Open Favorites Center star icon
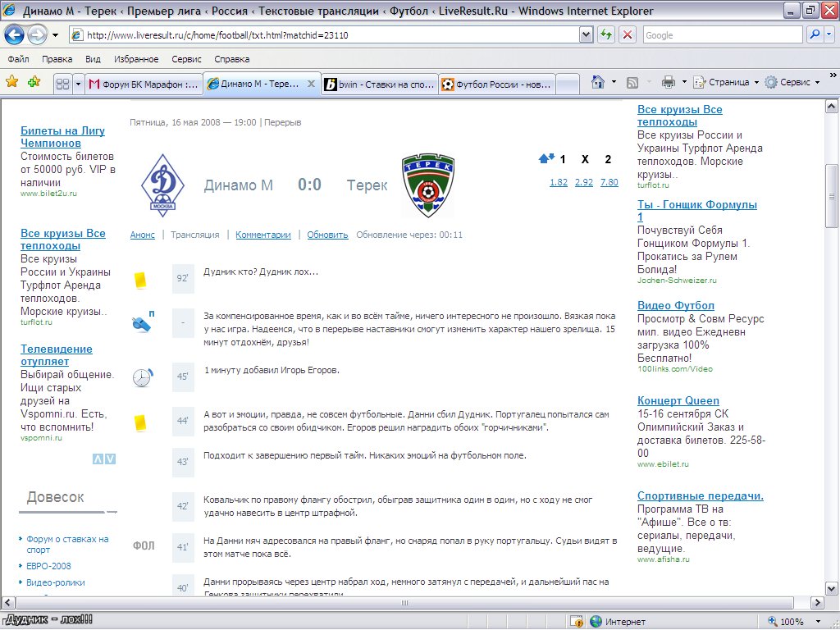Viewport: 840px width, 630px height. click(x=11, y=82)
